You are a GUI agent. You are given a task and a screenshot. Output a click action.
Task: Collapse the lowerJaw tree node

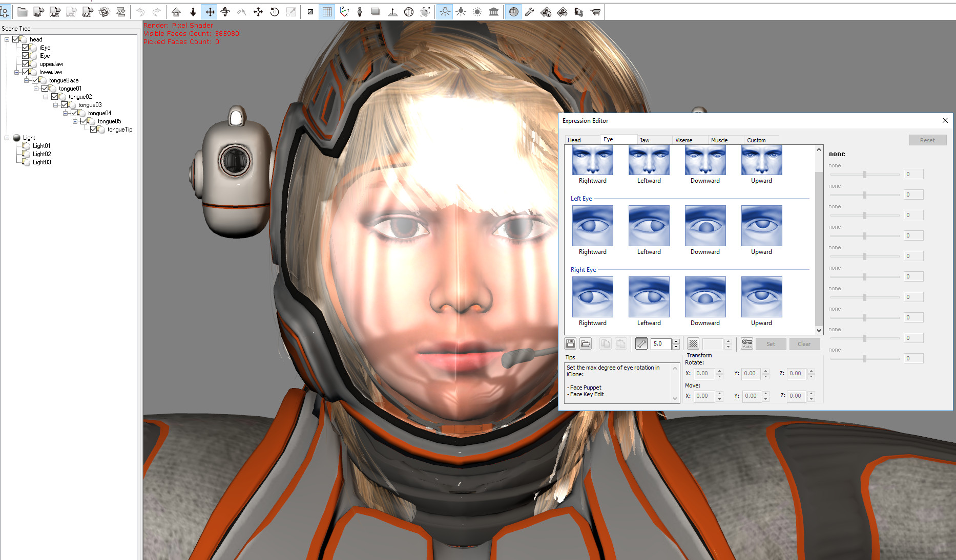[x=17, y=72]
